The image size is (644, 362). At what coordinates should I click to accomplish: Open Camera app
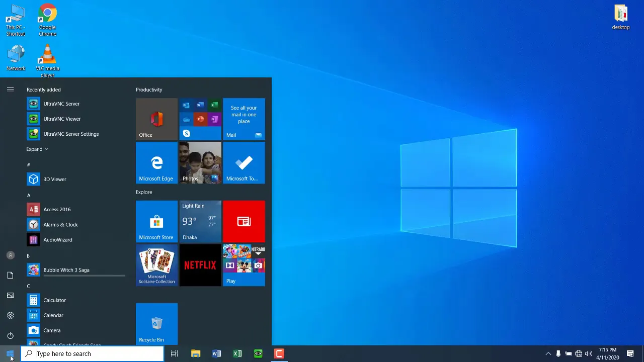[75, 330]
